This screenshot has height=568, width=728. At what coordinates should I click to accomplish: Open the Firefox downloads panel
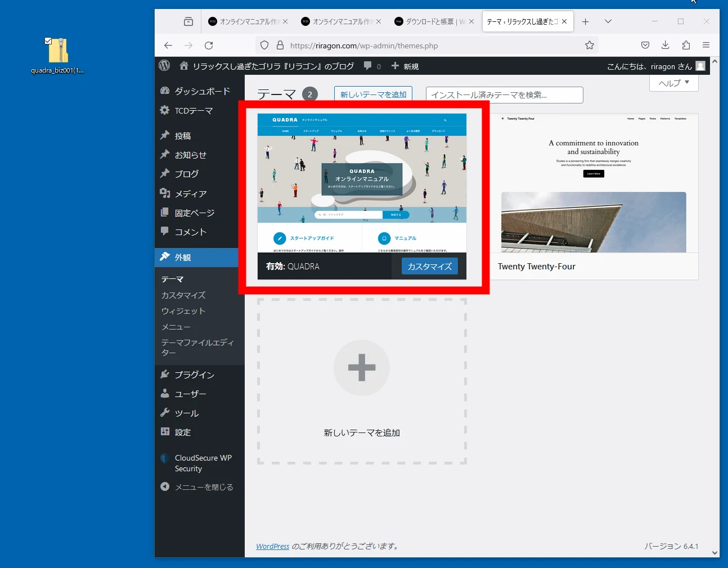[665, 46]
